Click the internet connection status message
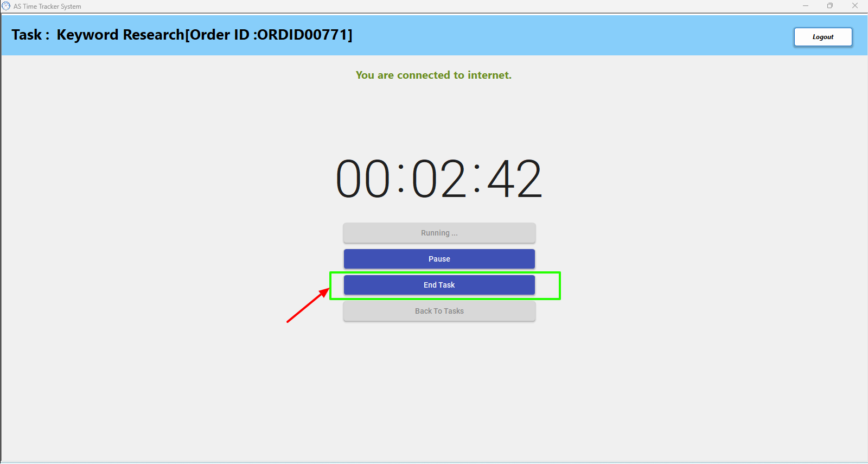868x464 pixels. click(x=433, y=75)
